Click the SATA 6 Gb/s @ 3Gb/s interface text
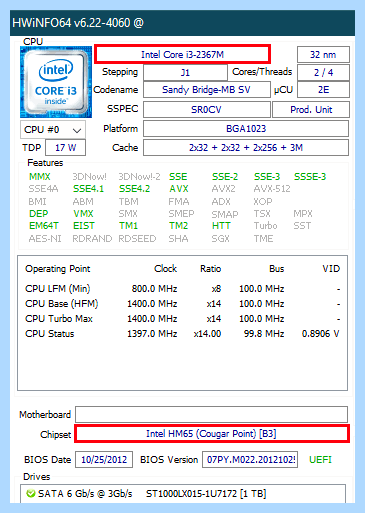365x513 pixels. (x=85, y=493)
